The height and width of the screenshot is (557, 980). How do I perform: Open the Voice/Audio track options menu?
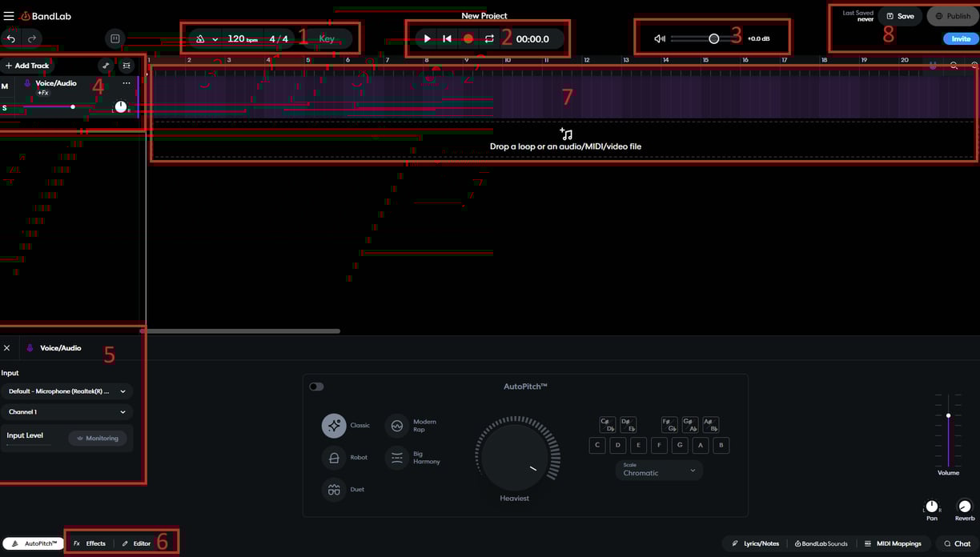(127, 83)
